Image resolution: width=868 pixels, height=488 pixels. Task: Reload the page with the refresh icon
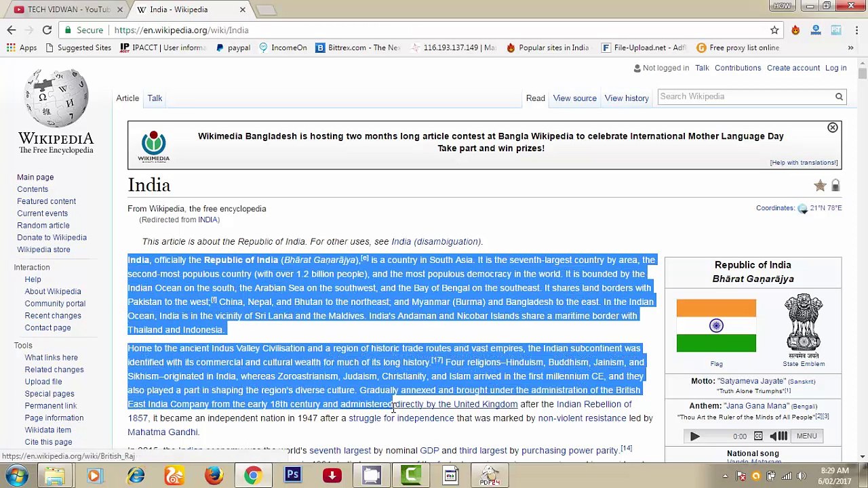pyautogui.click(x=47, y=30)
